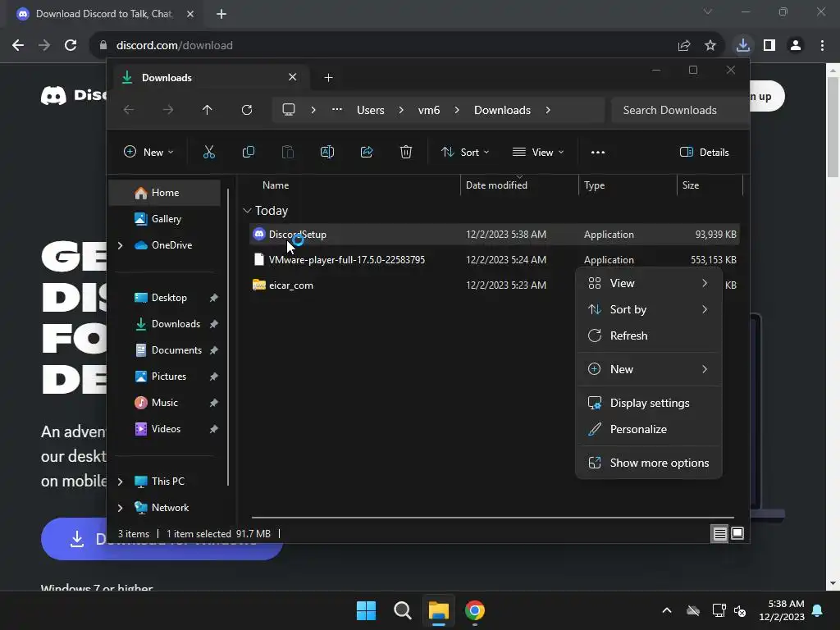Open the See more ellipsis in Explorer toolbar
This screenshot has height=630, width=840.
pos(598,152)
